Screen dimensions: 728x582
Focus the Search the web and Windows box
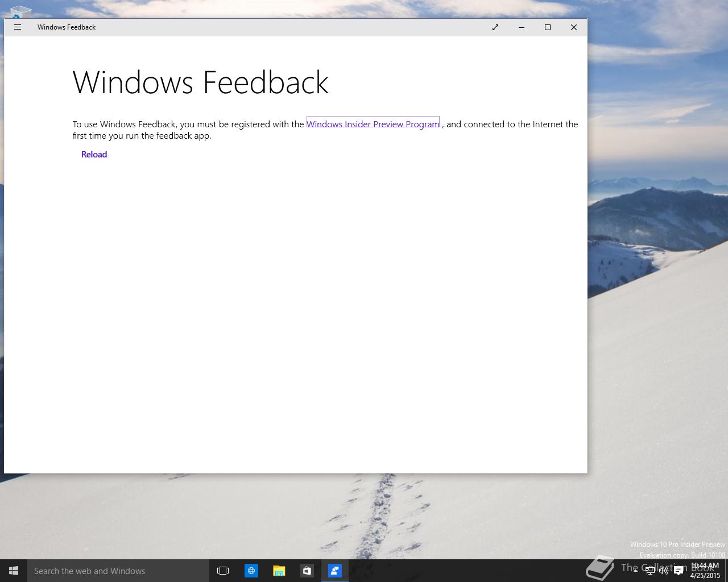118,571
